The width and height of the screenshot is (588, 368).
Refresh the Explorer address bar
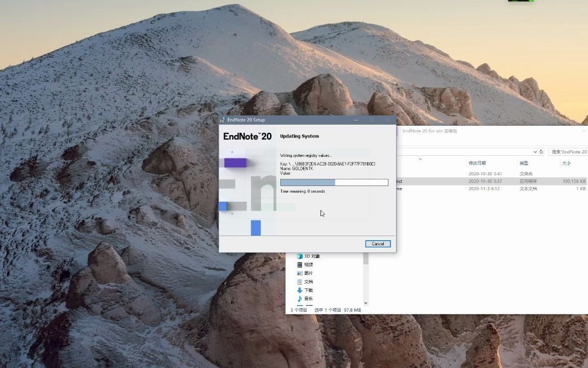click(541, 152)
